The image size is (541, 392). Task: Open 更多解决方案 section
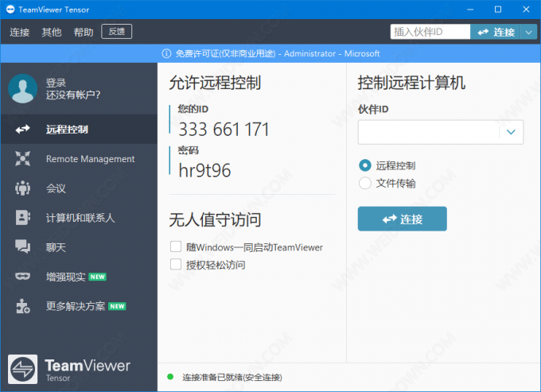coord(79,306)
